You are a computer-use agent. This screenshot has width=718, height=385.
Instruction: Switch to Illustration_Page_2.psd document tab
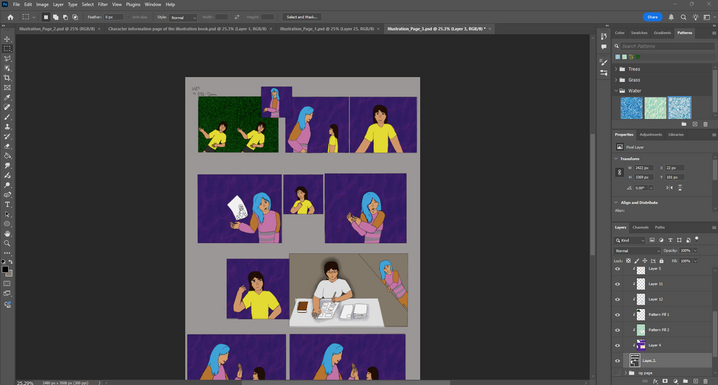click(x=57, y=29)
